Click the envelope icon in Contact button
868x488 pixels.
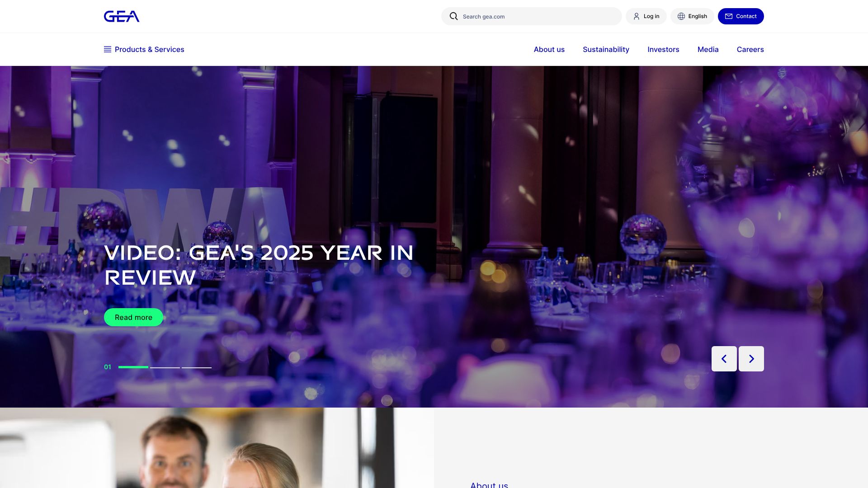[729, 16]
